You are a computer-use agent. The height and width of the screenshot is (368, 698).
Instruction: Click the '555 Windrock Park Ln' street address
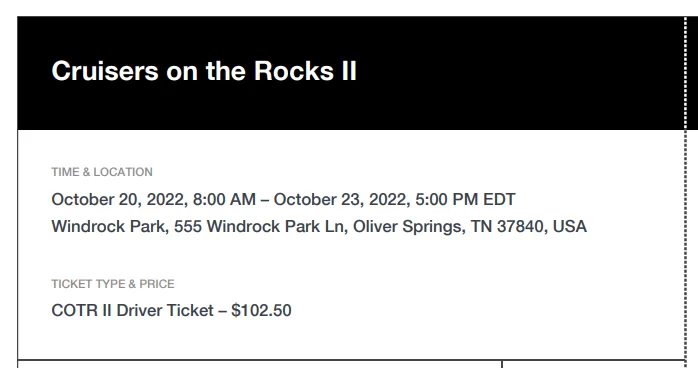[x=260, y=226]
